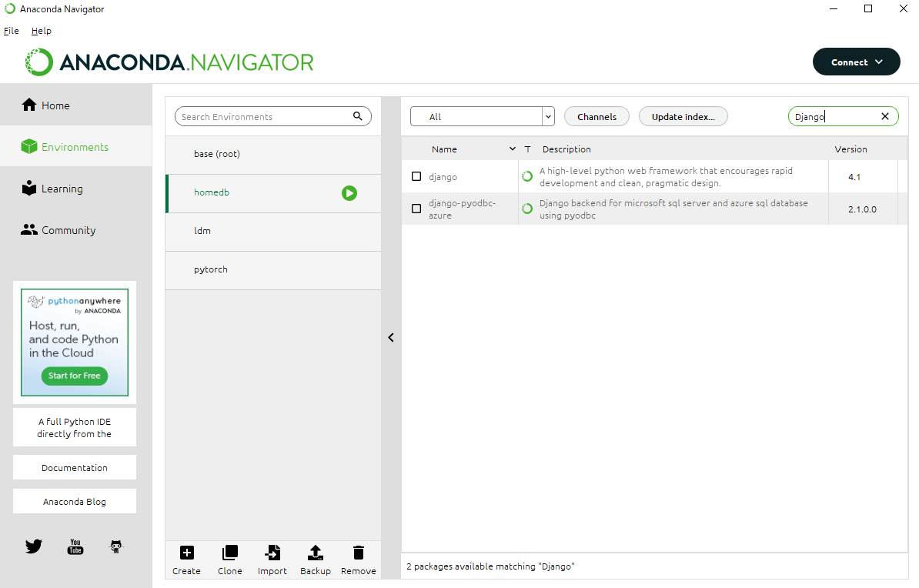919x588 pixels.
Task: Click the Anaconda Navigator logo
Action: 169,62
